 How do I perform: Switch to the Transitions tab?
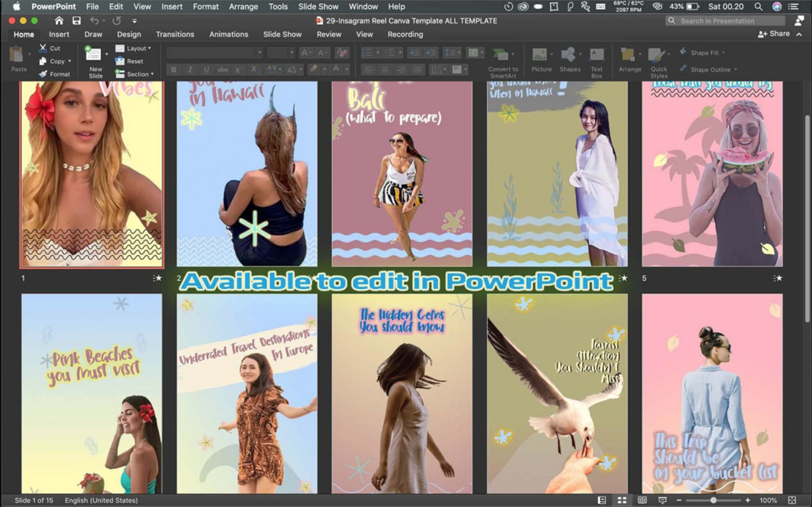175,34
